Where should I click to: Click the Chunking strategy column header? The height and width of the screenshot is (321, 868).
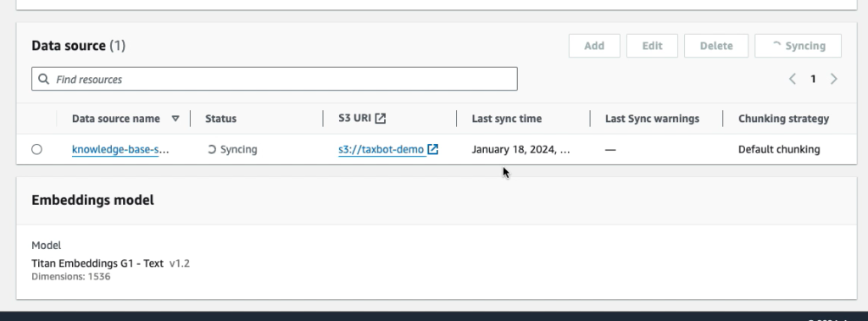783,119
